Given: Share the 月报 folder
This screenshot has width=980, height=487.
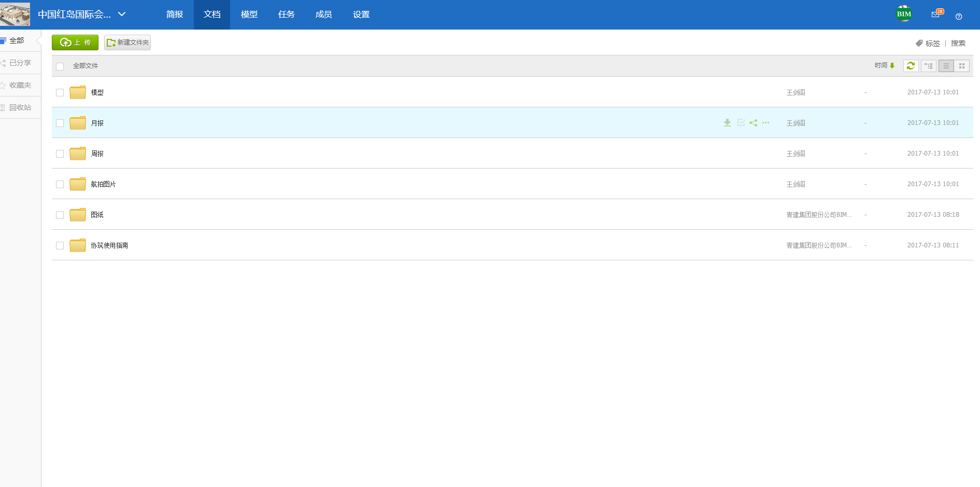Looking at the screenshot, I should click(x=753, y=123).
